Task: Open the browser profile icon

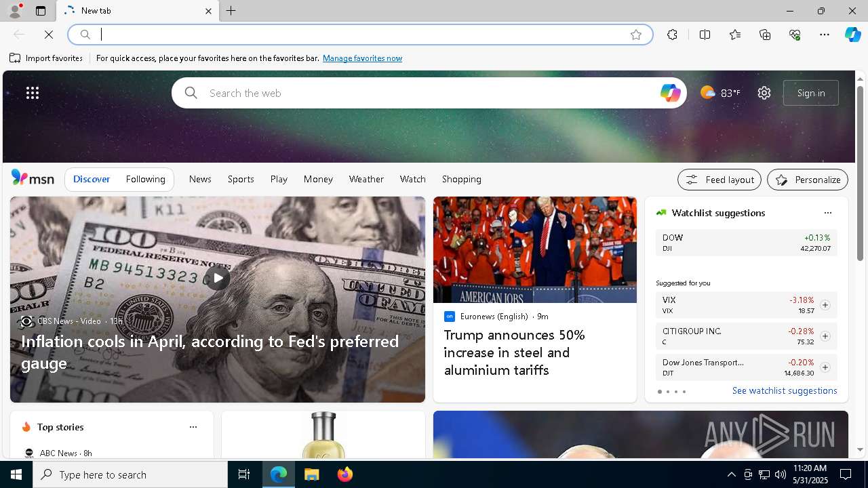Action: point(14,11)
